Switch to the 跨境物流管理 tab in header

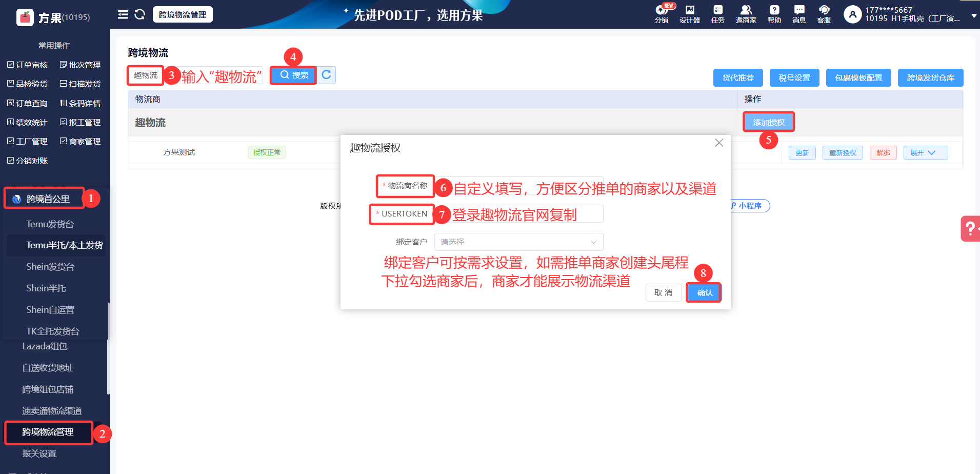point(183,14)
